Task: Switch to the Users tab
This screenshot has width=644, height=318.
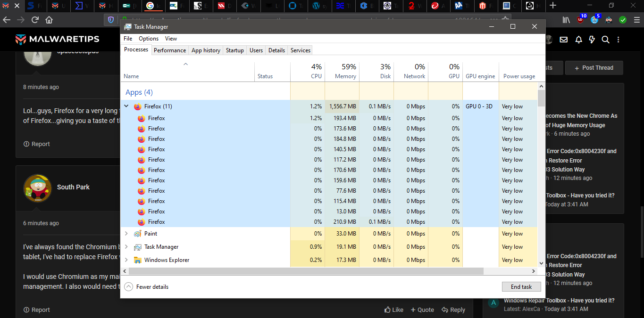Action: pos(256,50)
